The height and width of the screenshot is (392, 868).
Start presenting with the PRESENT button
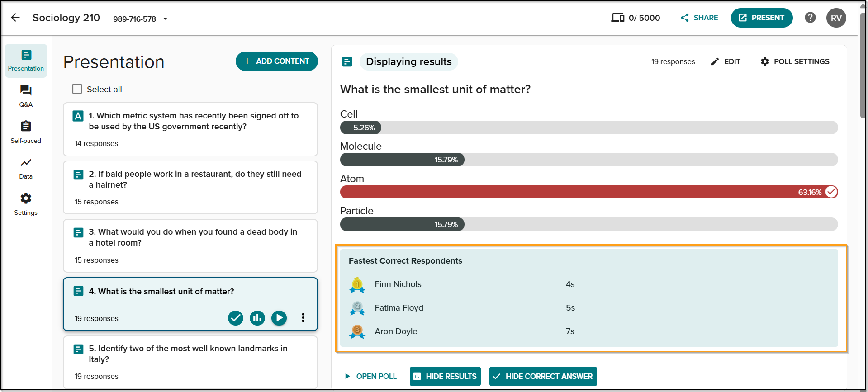pyautogui.click(x=762, y=18)
